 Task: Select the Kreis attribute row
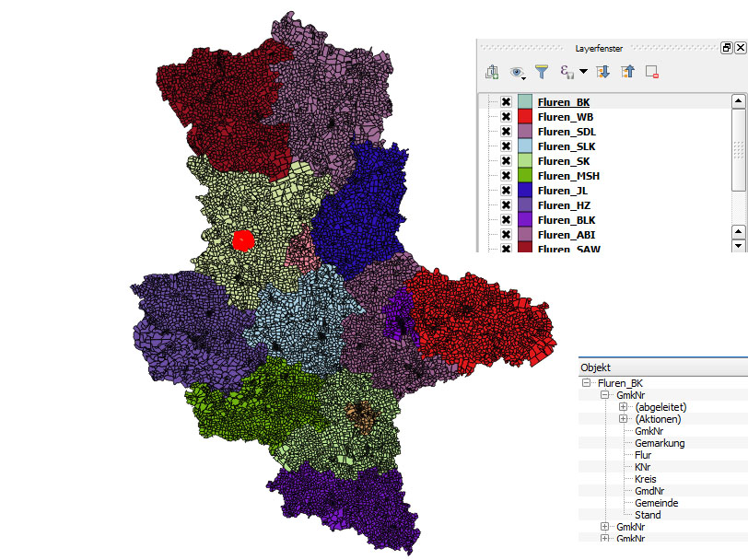coord(645,478)
